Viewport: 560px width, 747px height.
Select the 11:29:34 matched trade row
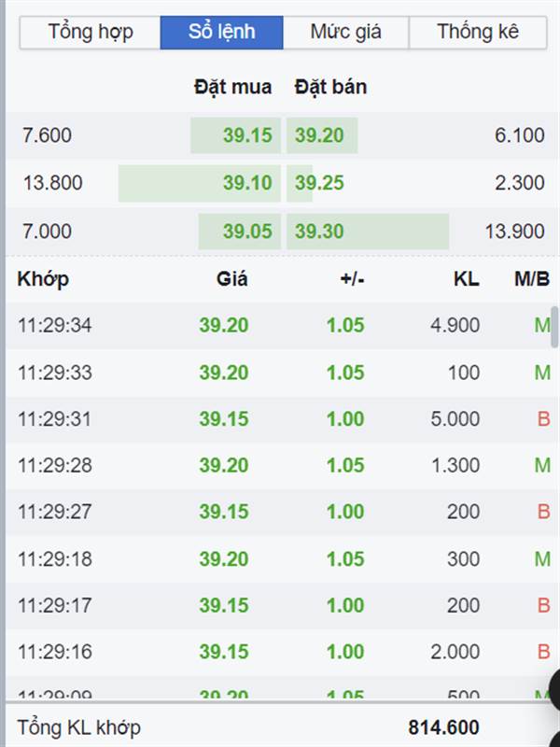tap(281, 326)
